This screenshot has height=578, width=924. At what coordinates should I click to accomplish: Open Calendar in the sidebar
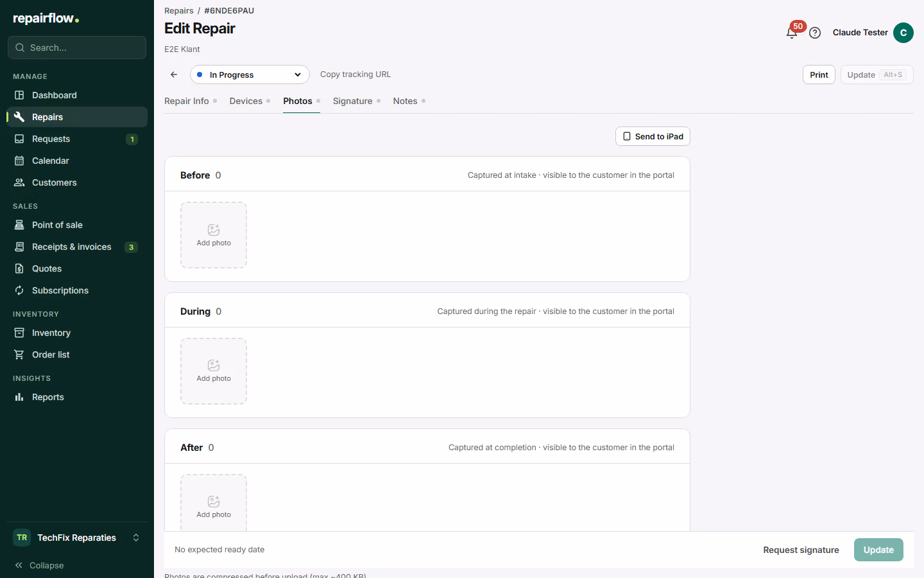tap(77, 161)
